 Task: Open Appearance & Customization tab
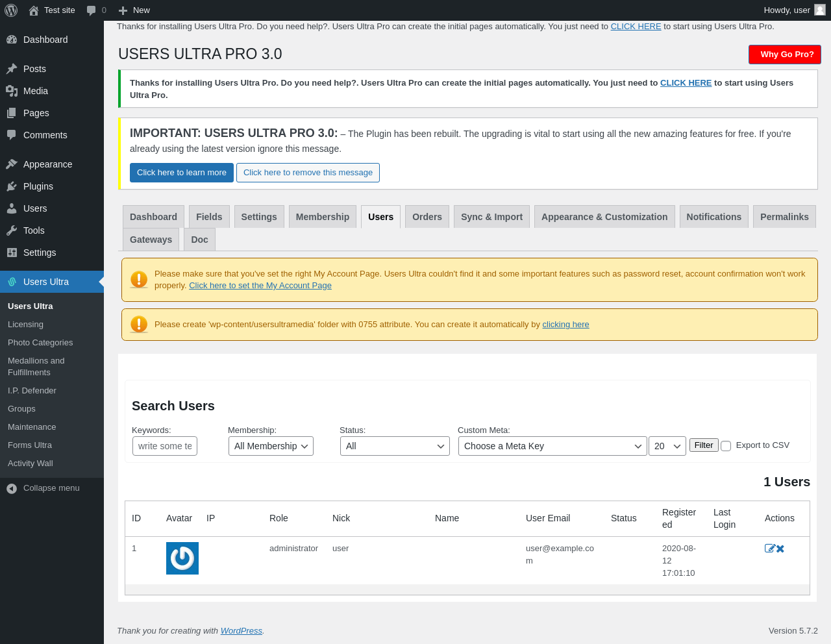tap(604, 217)
